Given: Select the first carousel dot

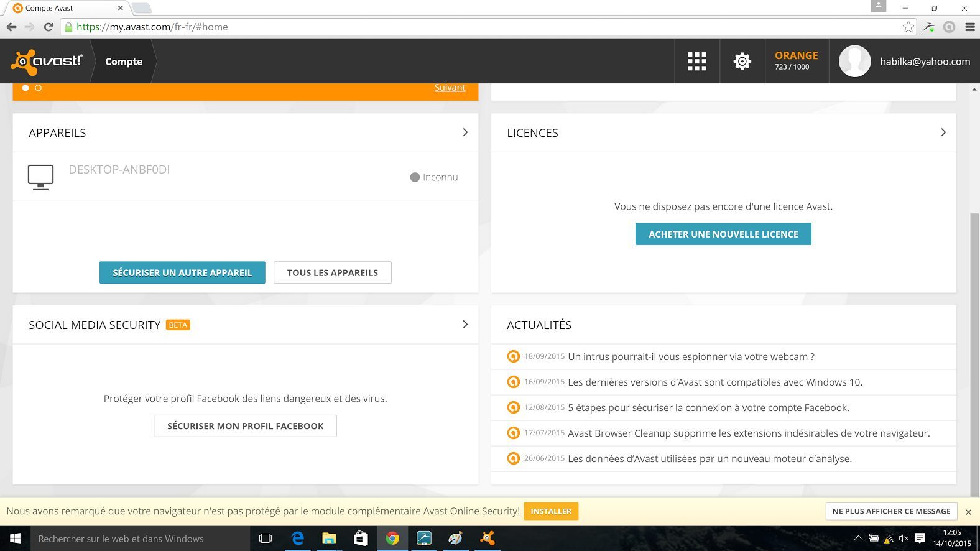Looking at the screenshot, I should pos(25,88).
